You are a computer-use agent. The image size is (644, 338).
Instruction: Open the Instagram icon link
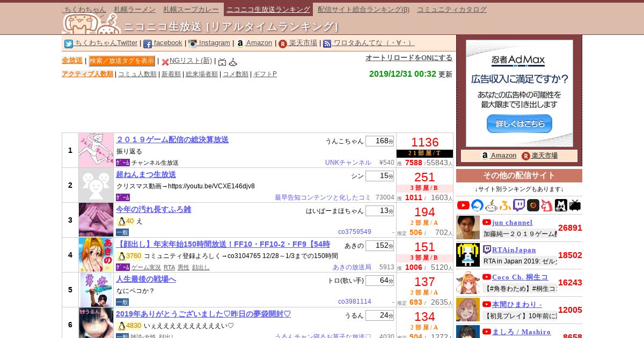point(193,44)
